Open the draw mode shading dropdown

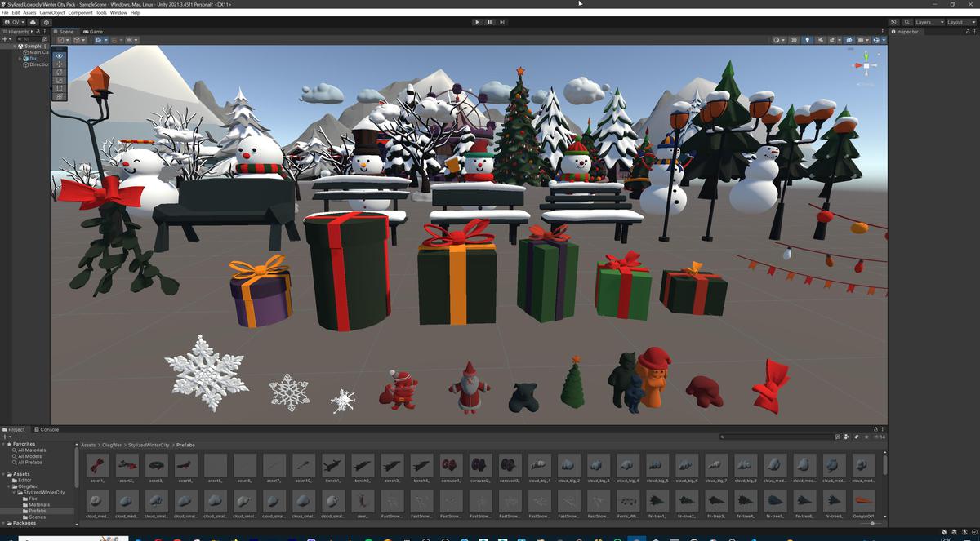click(x=778, y=39)
